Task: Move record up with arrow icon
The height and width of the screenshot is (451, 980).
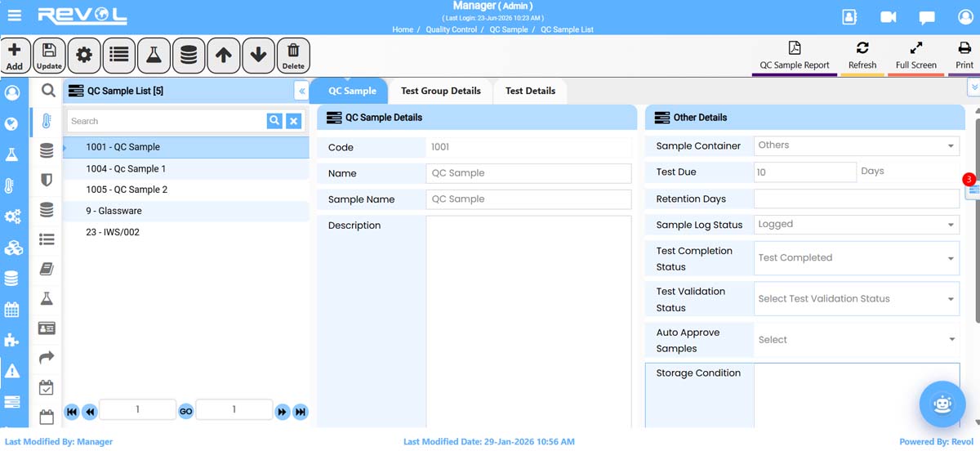Action: pos(224,56)
